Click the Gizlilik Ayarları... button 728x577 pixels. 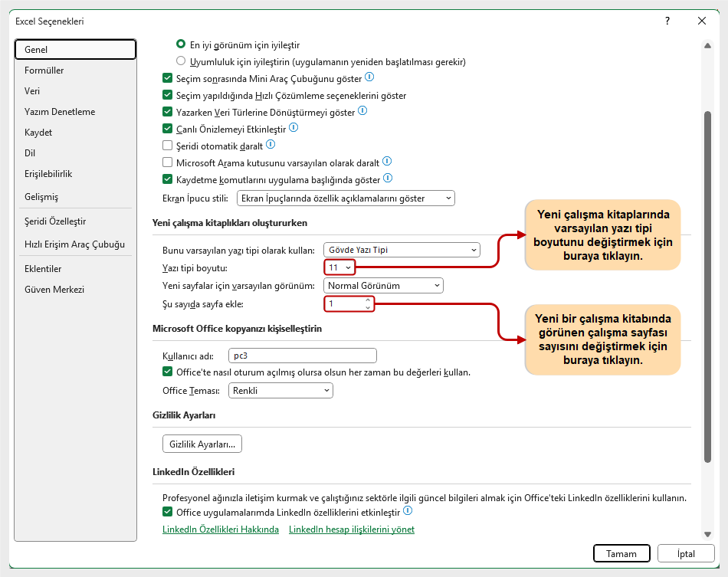point(202,444)
